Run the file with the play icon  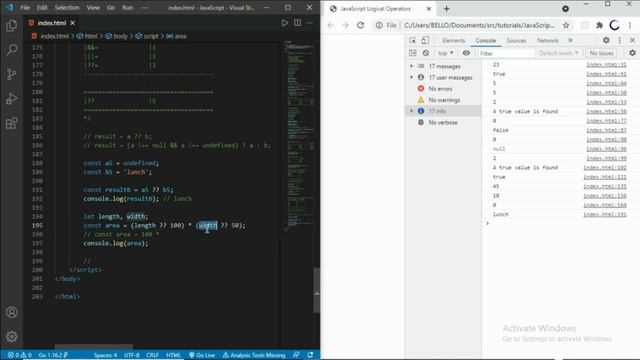coord(284,23)
